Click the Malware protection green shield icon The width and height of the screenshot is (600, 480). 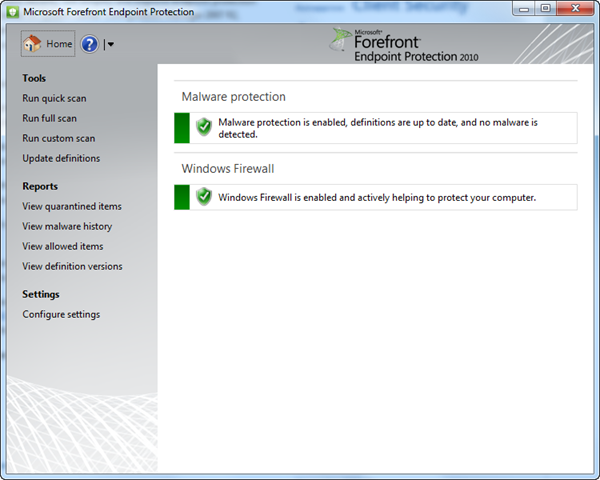point(204,127)
